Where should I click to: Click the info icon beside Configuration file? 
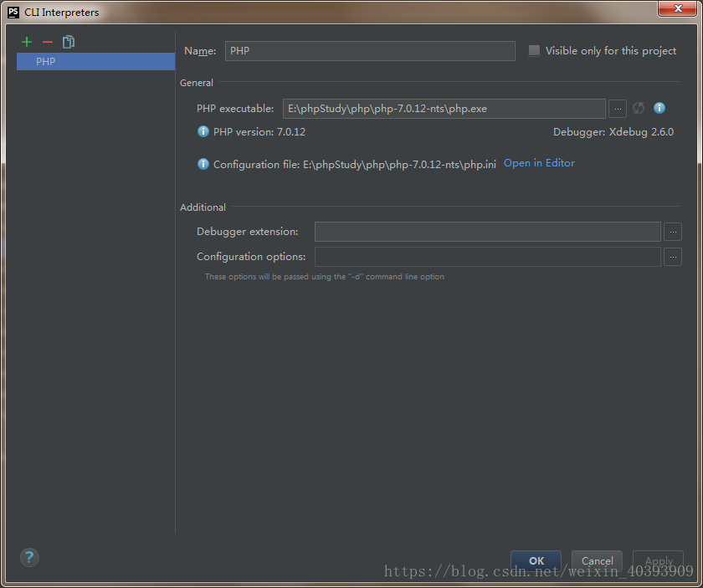(x=203, y=164)
